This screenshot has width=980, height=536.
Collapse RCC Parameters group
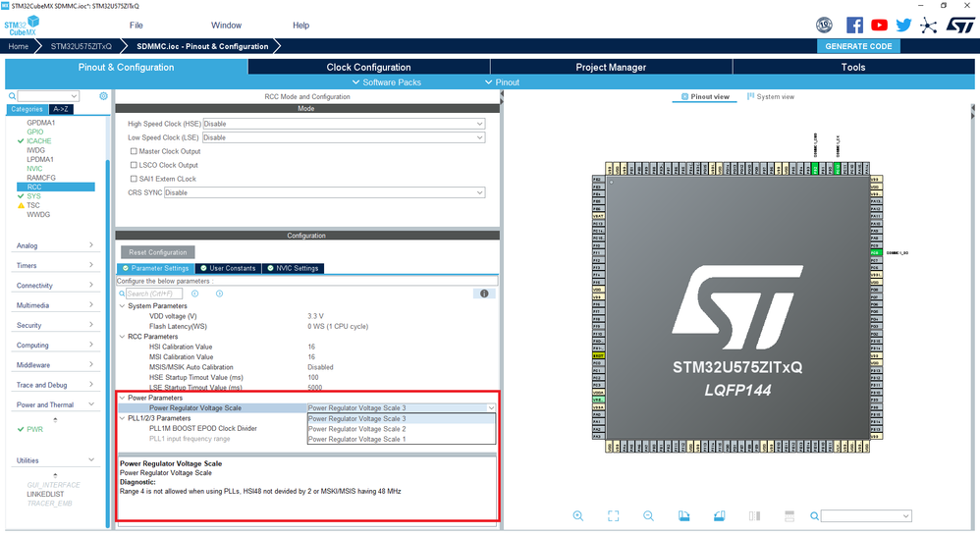[123, 337]
